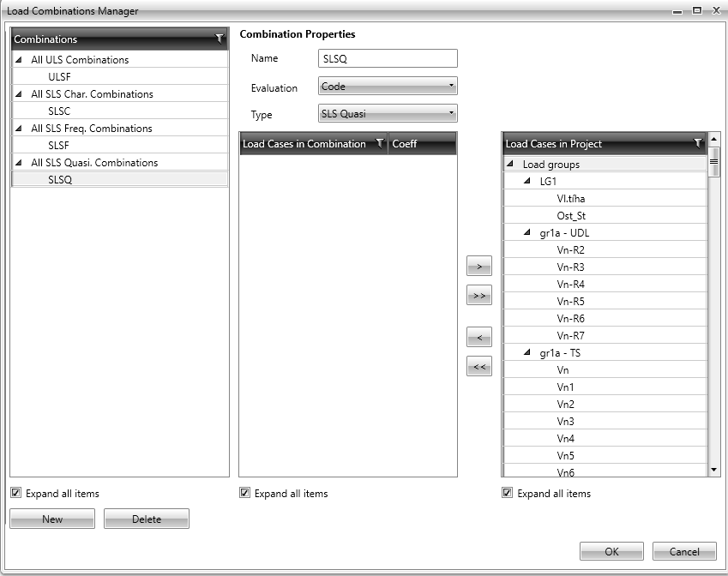
Task: Click the filter icon on Combinations header
Action: (219, 39)
